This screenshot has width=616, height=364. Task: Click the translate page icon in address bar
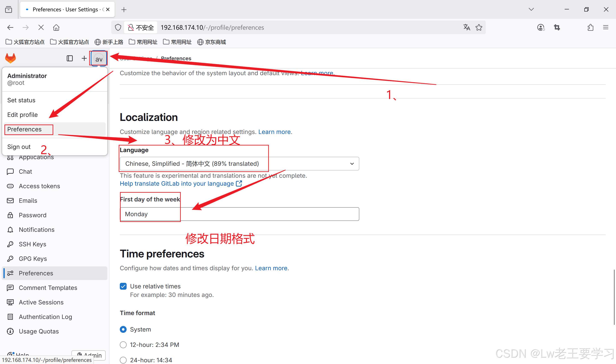click(466, 28)
